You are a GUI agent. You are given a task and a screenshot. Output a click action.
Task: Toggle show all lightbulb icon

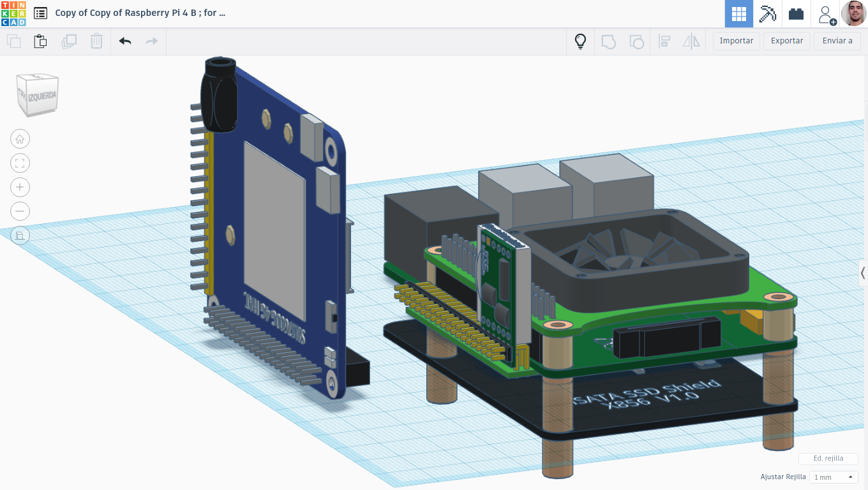[580, 41]
